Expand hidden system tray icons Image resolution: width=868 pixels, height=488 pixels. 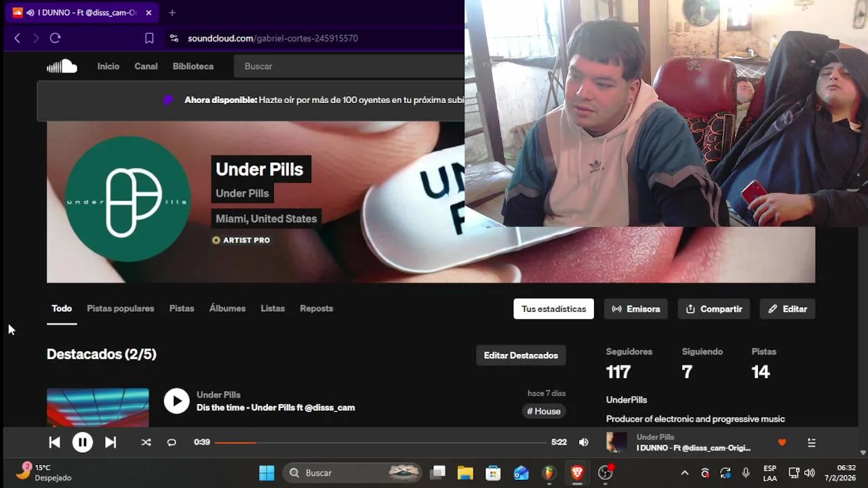684,473
